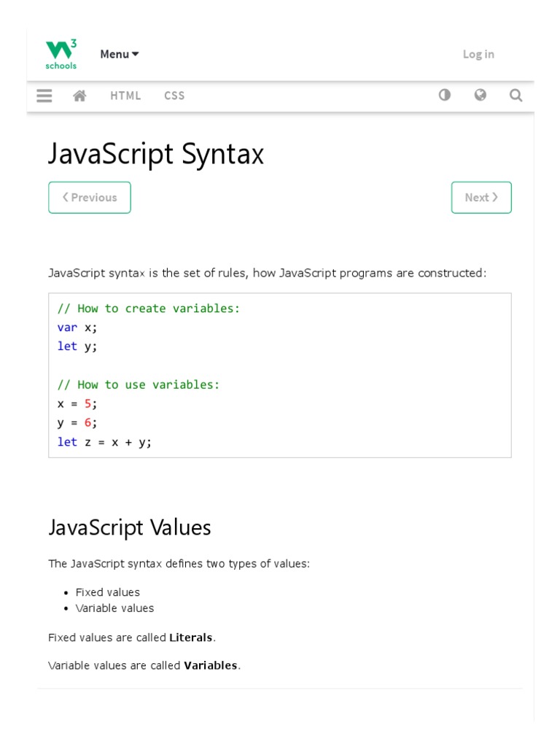Open the HTML tutorial tab
This screenshot has height=747, width=560.
125,96
